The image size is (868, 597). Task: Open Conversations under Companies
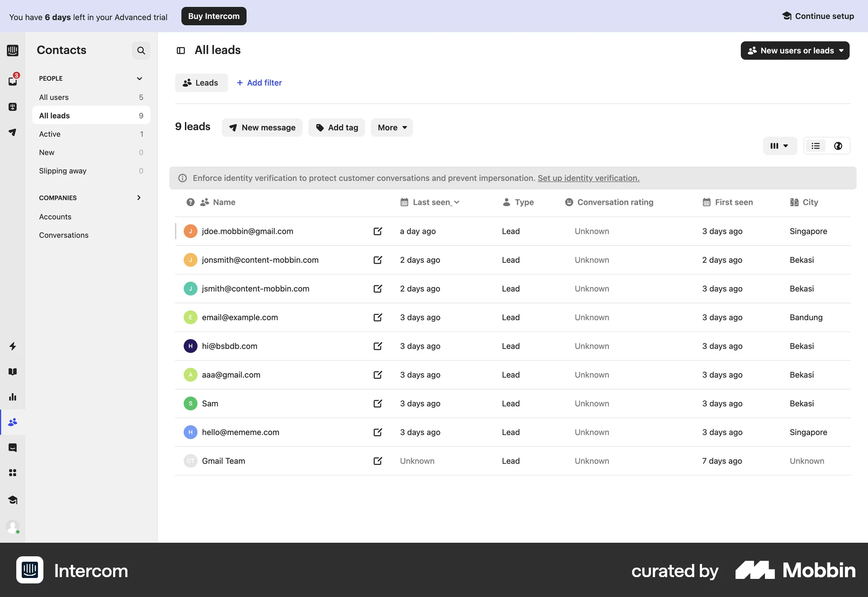click(x=64, y=235)
